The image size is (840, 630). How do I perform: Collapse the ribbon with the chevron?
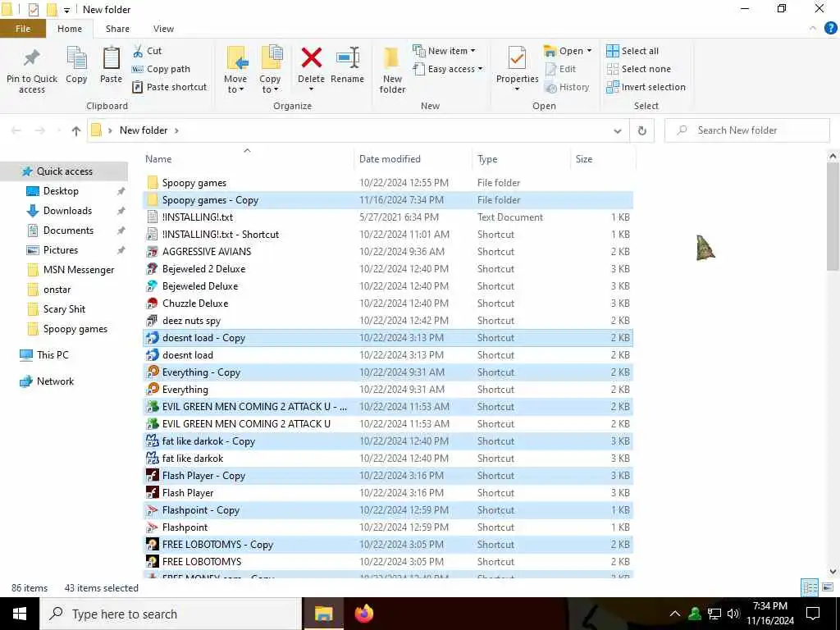pyautogui.click(x=813, y=29)
